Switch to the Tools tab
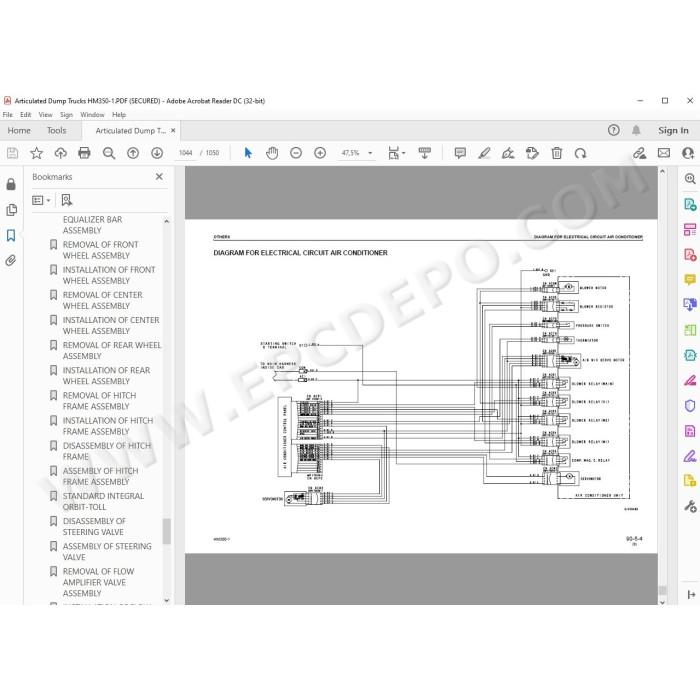 pos(56,130)
